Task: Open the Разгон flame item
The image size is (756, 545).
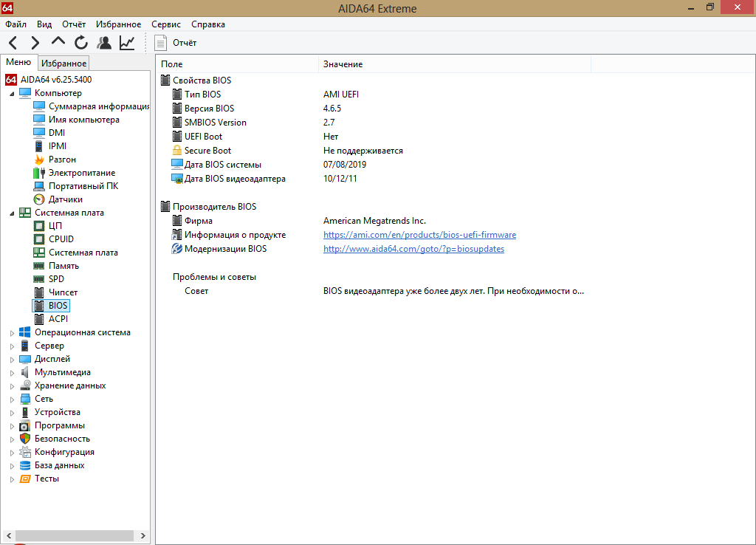Action: 55,160
